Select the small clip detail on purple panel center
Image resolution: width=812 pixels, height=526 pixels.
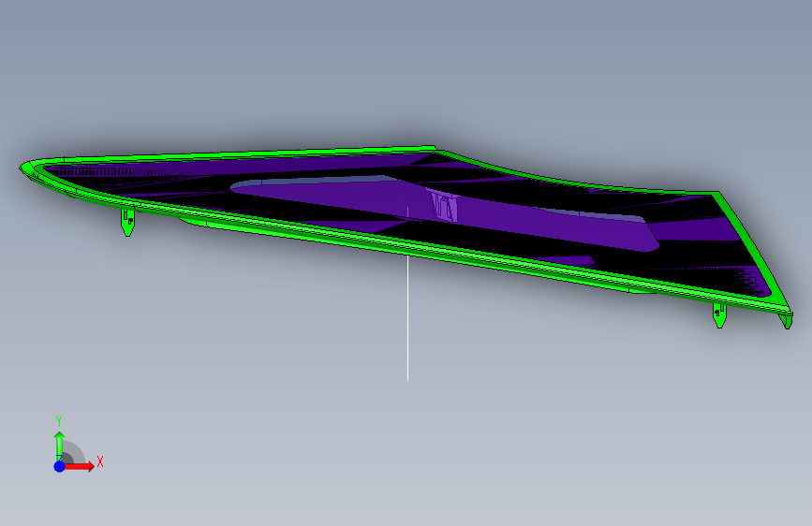click(x=444, y=206)
